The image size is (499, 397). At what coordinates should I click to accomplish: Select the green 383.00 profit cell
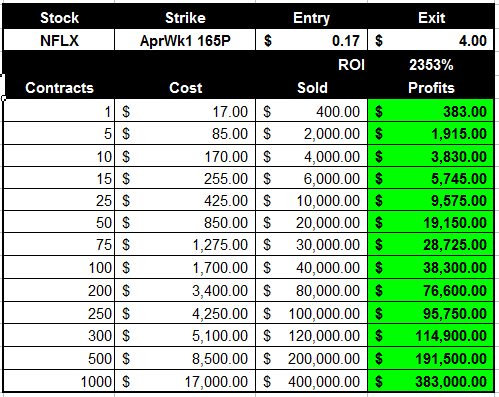click(431, 111)
